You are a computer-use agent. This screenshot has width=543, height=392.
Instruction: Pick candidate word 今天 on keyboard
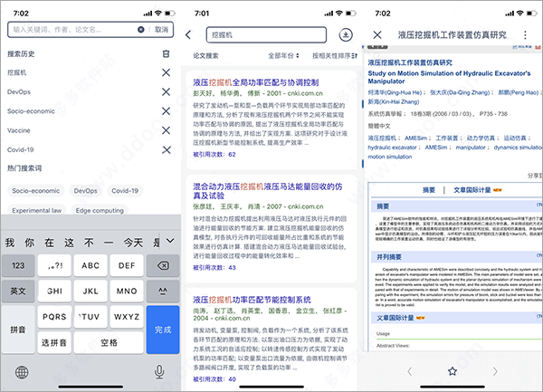[133, 243]
